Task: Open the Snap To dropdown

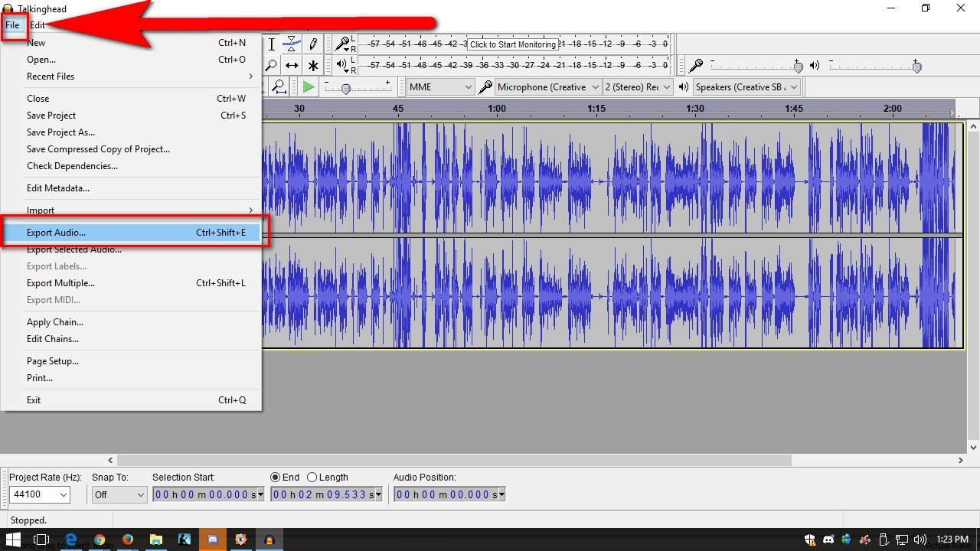Action: [x=119, y=494]
